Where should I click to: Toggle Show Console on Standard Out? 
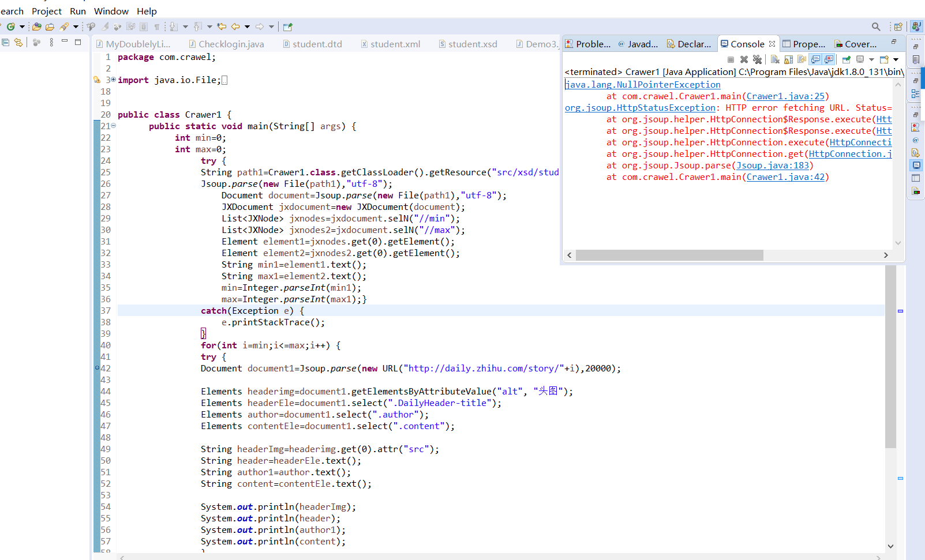tap(815, 59)
